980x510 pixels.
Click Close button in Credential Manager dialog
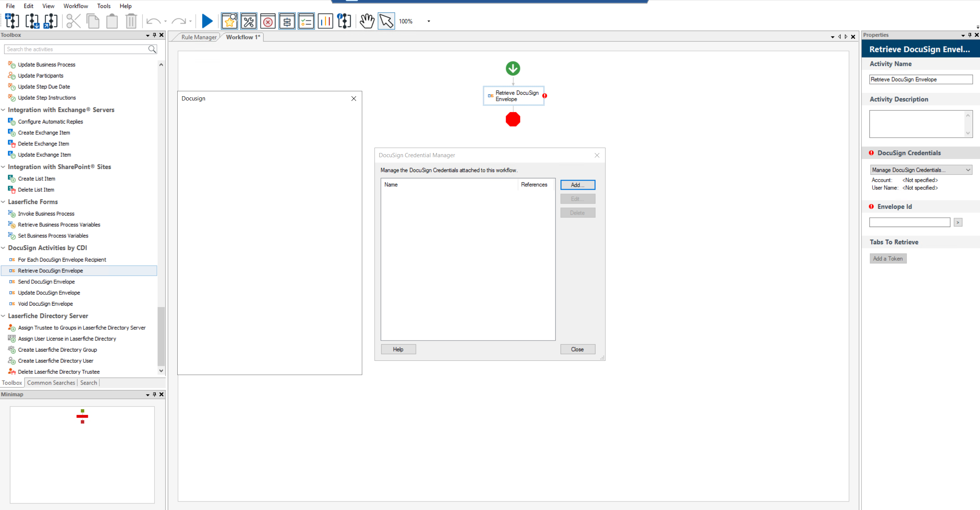577,349
